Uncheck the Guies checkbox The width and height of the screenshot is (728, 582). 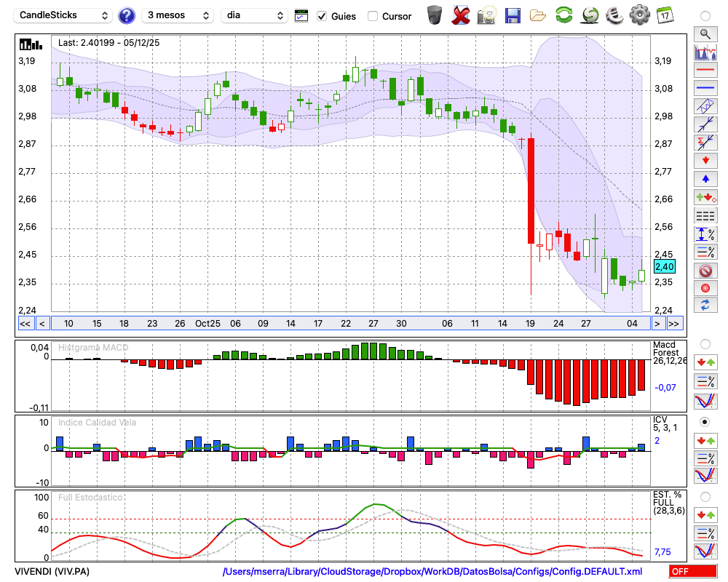click(322, 16)
